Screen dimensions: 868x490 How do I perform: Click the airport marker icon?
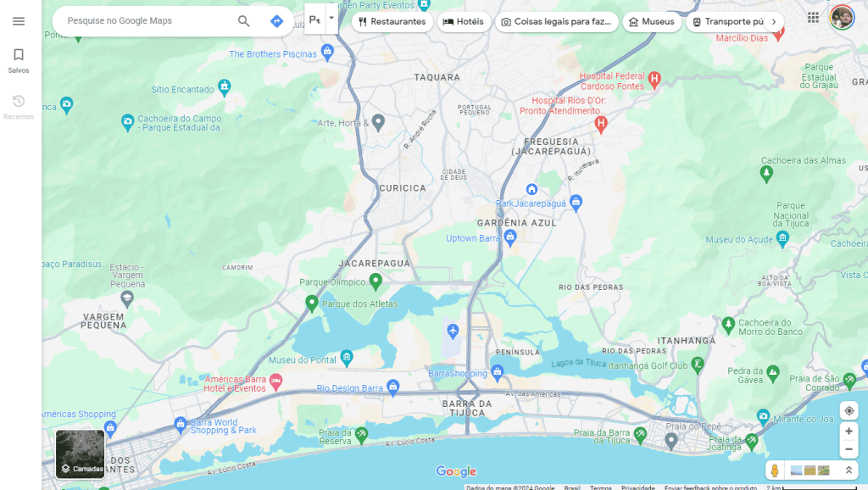[x=453, y=331]
